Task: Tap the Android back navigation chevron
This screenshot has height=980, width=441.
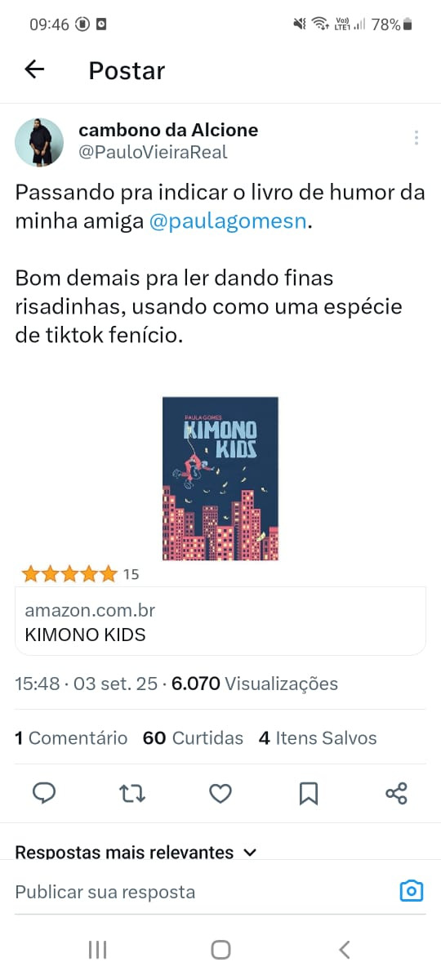Action: click(x=344, y=950)
